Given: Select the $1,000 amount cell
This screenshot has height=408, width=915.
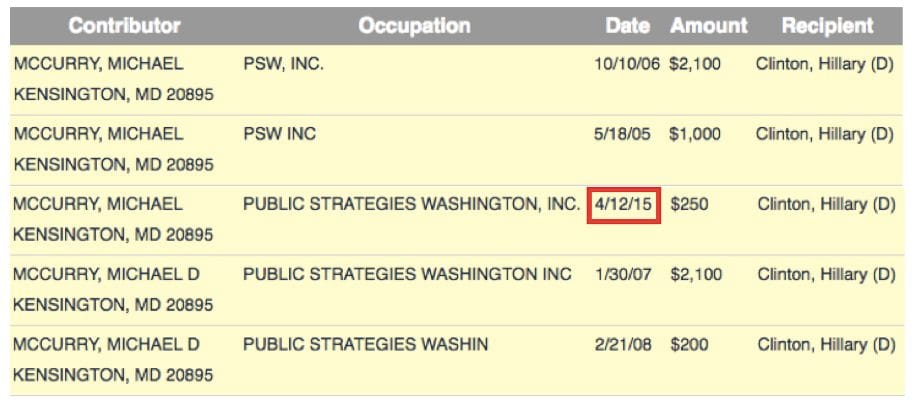Looking at the screenshot, I should 695,134.
